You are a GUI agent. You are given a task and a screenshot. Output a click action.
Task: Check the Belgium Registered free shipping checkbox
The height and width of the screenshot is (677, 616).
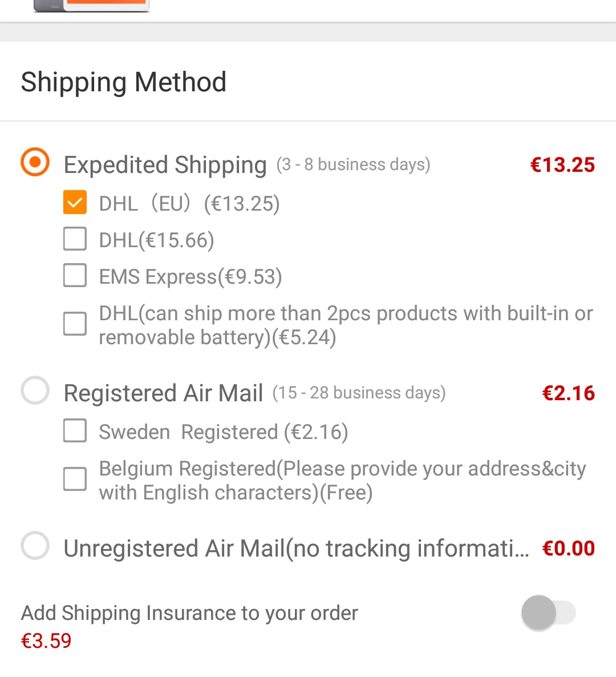tap(75, 479)
